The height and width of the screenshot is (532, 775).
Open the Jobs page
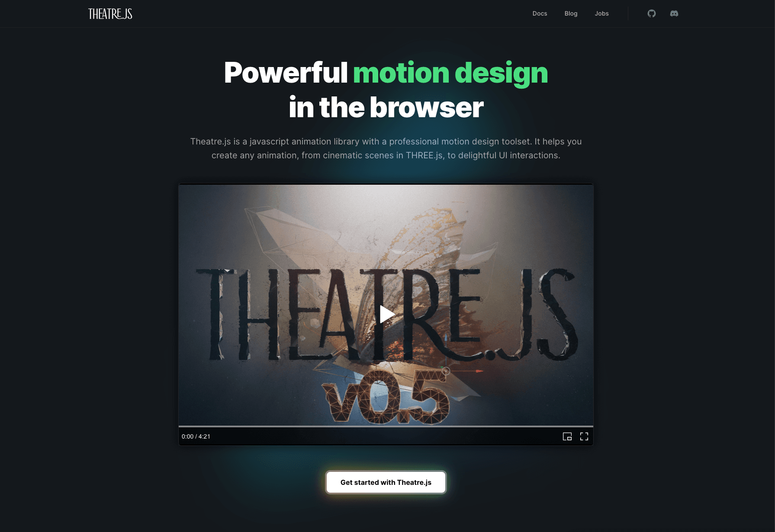(x=601, y=13)
